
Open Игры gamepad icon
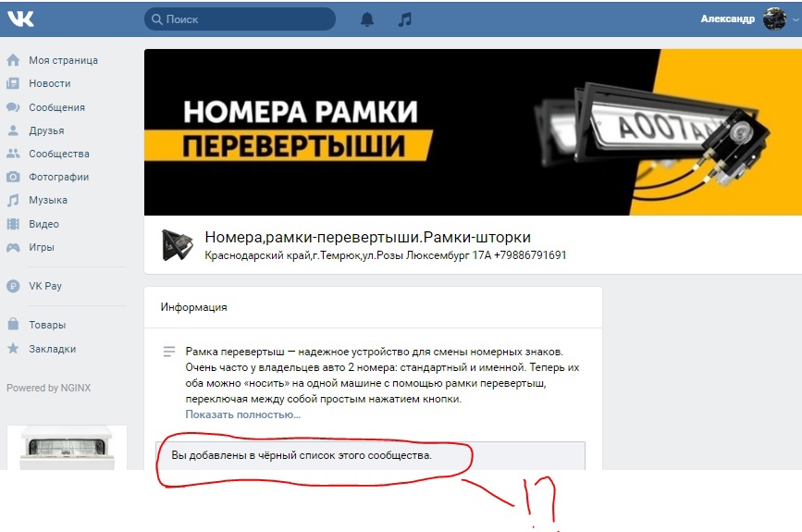pyautogui.click(x=13, y=247)
